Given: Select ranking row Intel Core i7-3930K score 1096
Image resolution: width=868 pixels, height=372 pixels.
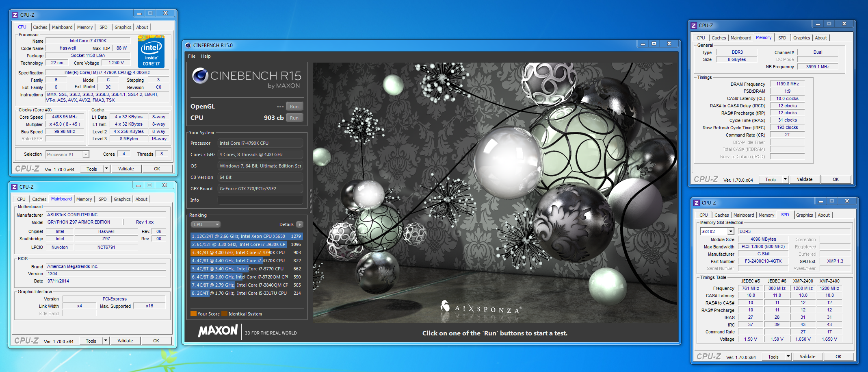Looking at the screenshot, I should point(247,244).
